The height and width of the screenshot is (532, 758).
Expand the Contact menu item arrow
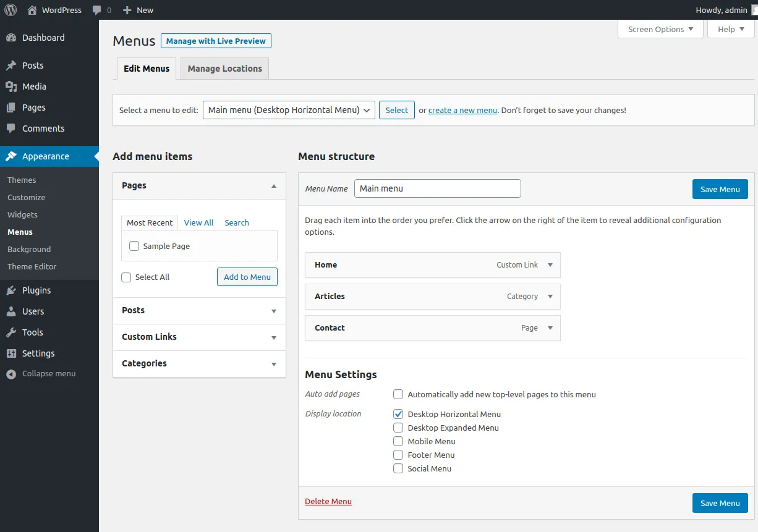pyautogui.click(x=550, y=328)
